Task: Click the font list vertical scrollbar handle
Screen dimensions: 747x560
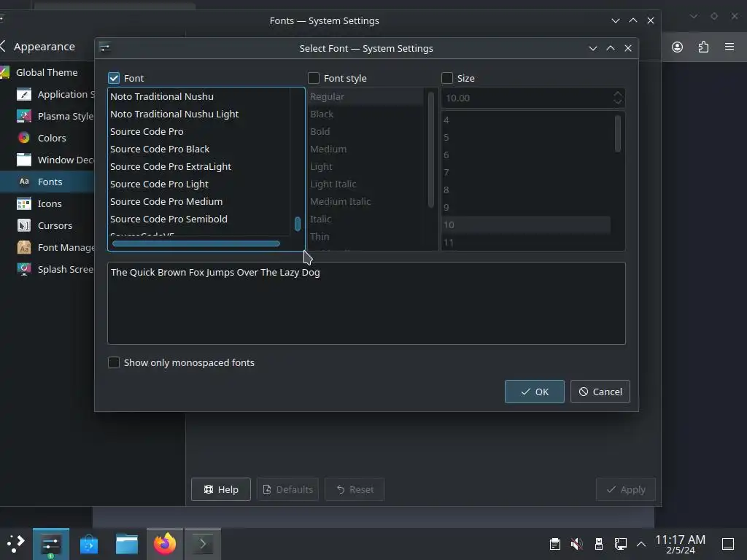Action: click(298, 225)
